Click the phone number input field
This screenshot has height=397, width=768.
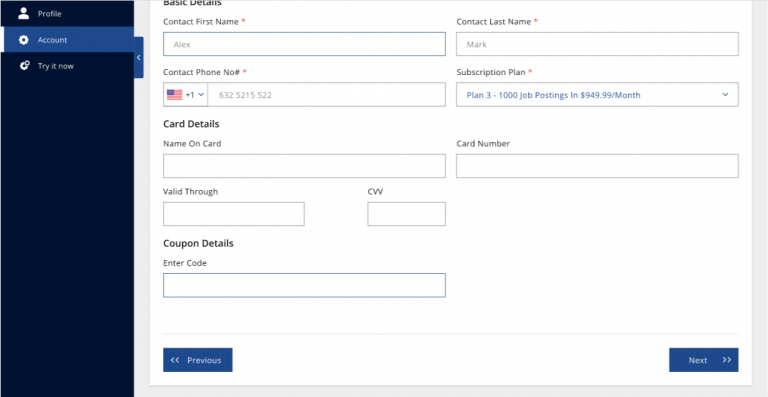coord(327,94)
